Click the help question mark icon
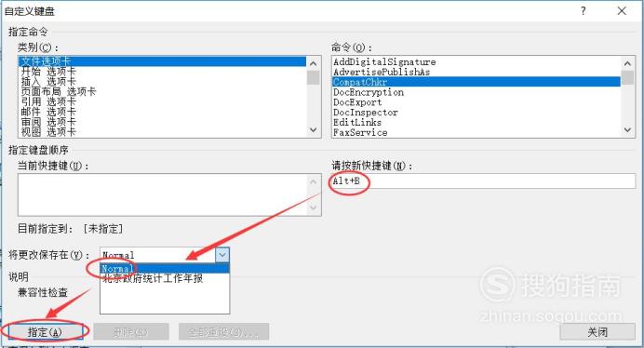The image size is (644, 348). pos(584,10)
